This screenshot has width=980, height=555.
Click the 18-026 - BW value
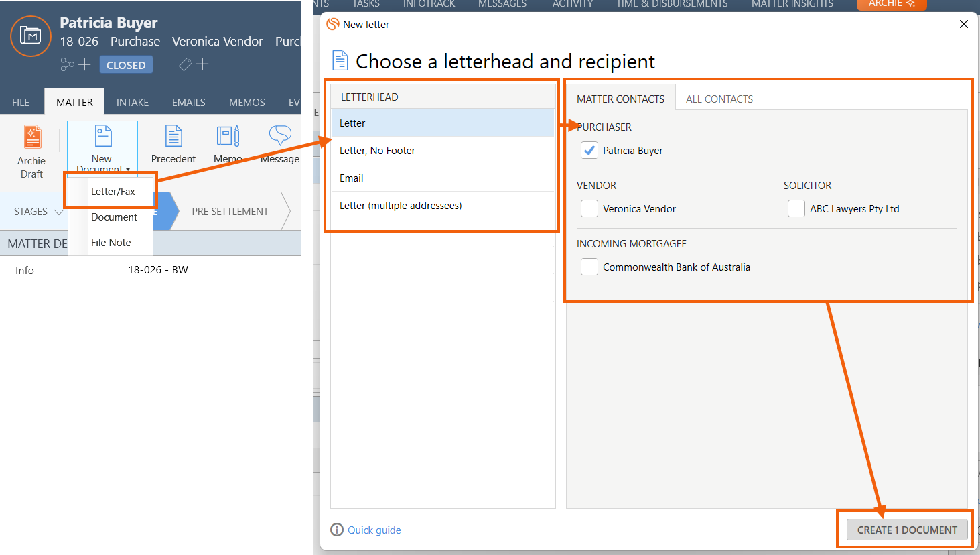pyautogui.click(x=158, y=270)
